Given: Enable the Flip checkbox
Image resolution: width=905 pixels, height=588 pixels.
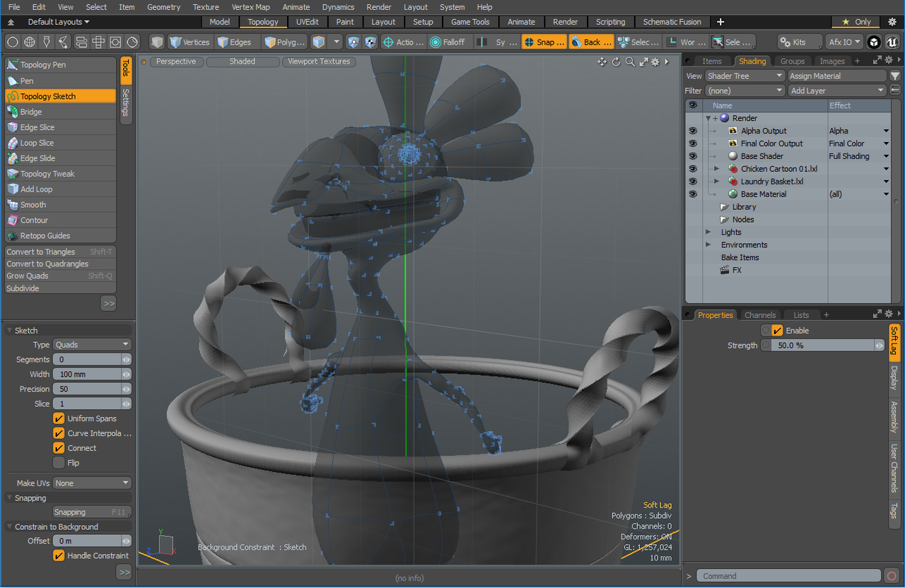Looking at the screenshot, I should tap(59, 463).
